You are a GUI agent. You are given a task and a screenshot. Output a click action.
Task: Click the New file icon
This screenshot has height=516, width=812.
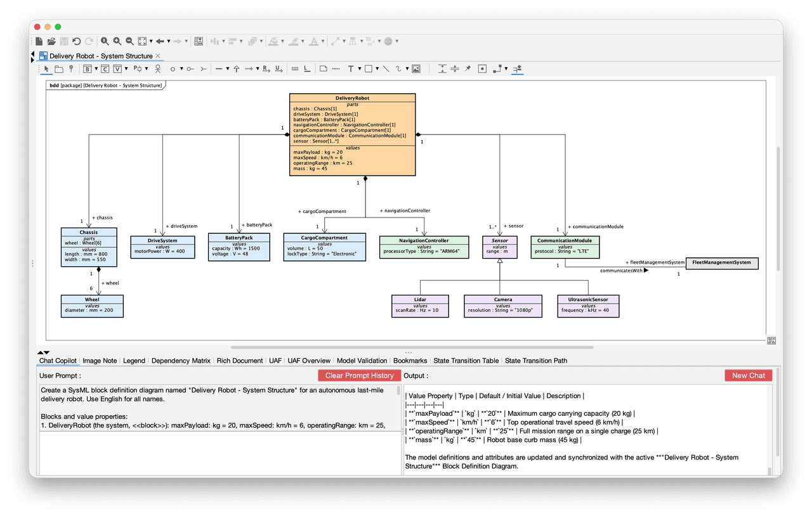pyautogui.click(x=39, y=41)
